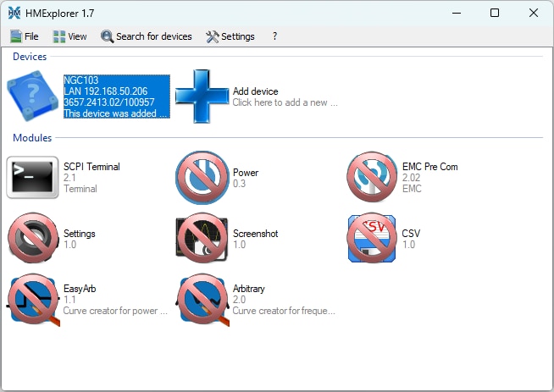Screen dimensions: 554x392
Task: Click the Add device label
Action: coord(256,91)
